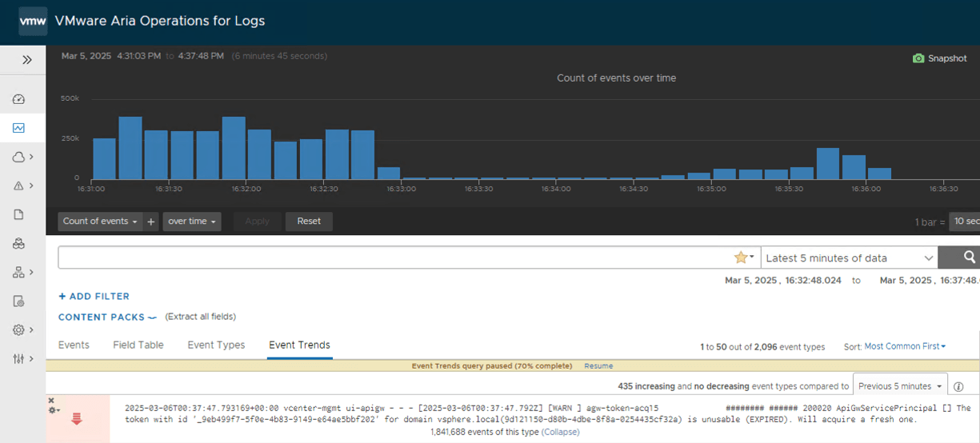Change sort order from Most Common First
Screen dimensions: 980x443
click(x=905, y=346)
